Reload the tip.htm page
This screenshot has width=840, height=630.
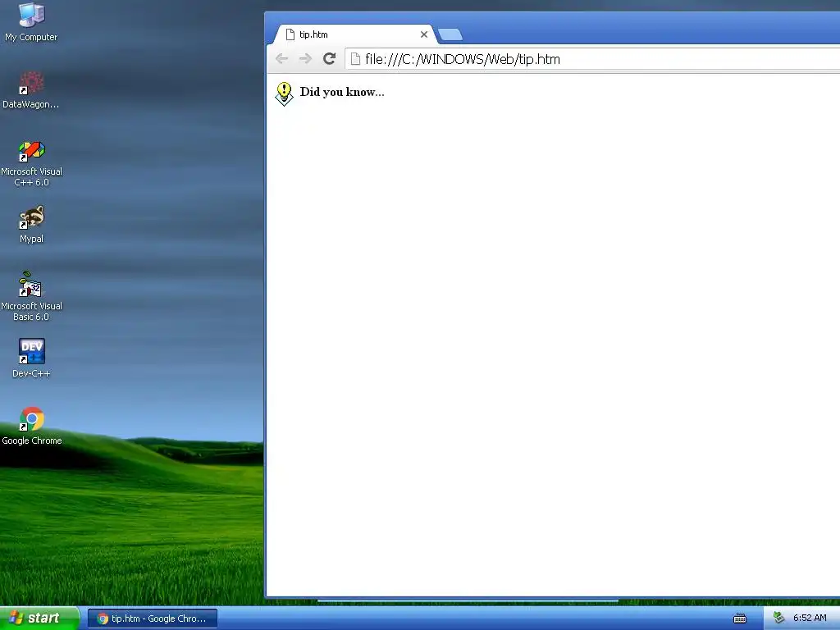[329, 58]
